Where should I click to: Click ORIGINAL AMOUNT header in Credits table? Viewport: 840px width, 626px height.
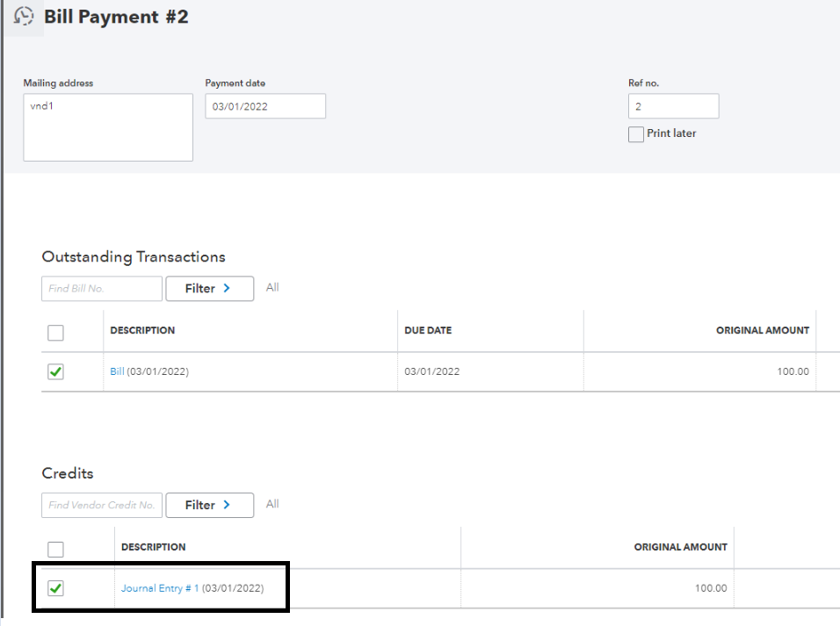(680, 547)
